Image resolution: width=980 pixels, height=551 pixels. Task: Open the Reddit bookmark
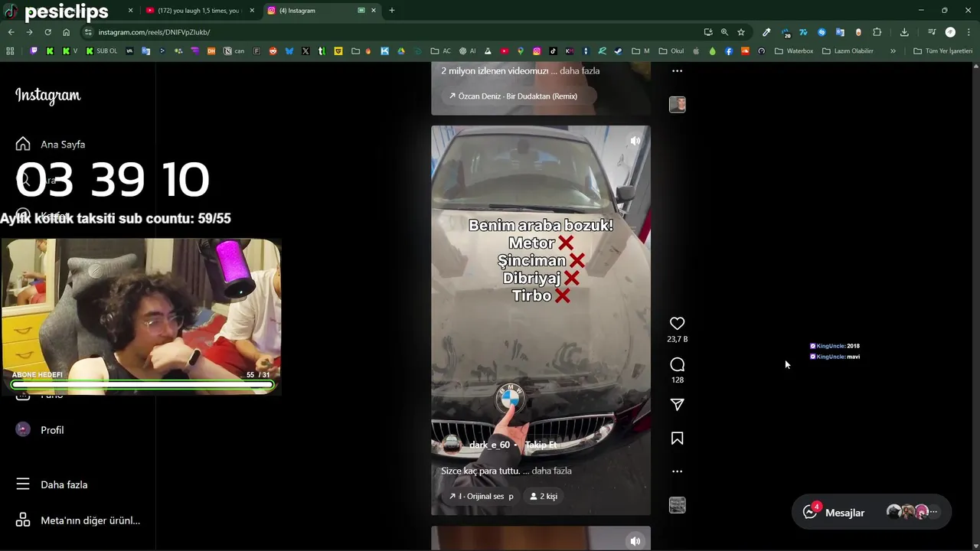point(273,51)
